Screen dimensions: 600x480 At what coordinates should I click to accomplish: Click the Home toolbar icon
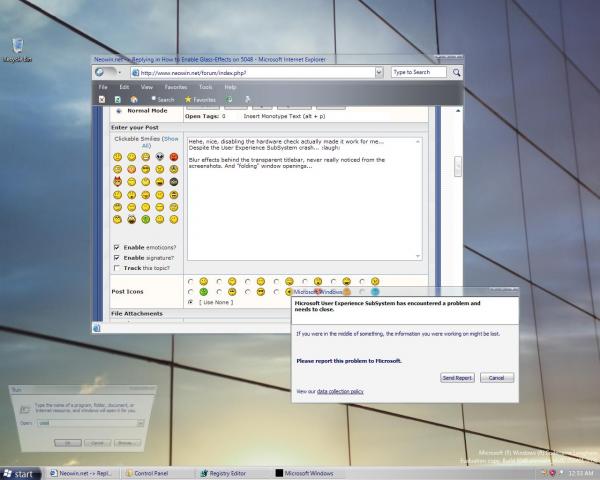134,100
